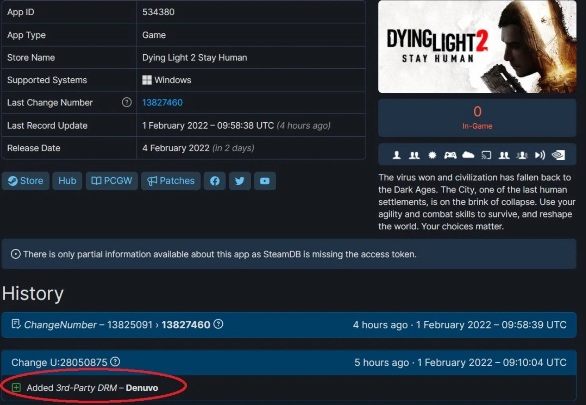Select store name Dying Light 2 Stay Human

point(195,58)
